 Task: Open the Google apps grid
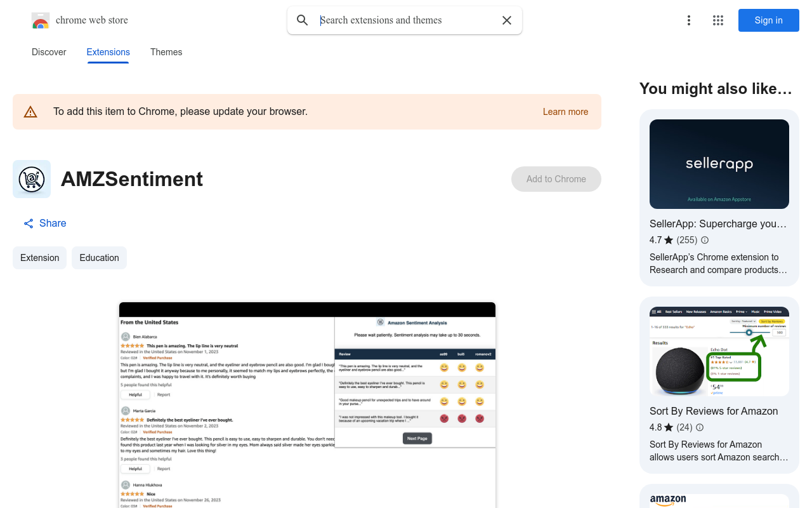718,20
